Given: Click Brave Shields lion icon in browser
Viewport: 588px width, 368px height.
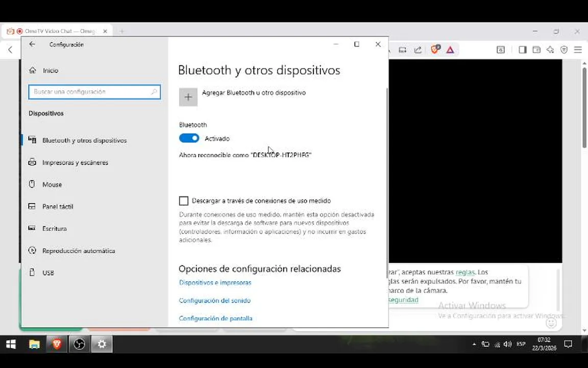Looking at the screenshot, I should [x=435, y=49].
